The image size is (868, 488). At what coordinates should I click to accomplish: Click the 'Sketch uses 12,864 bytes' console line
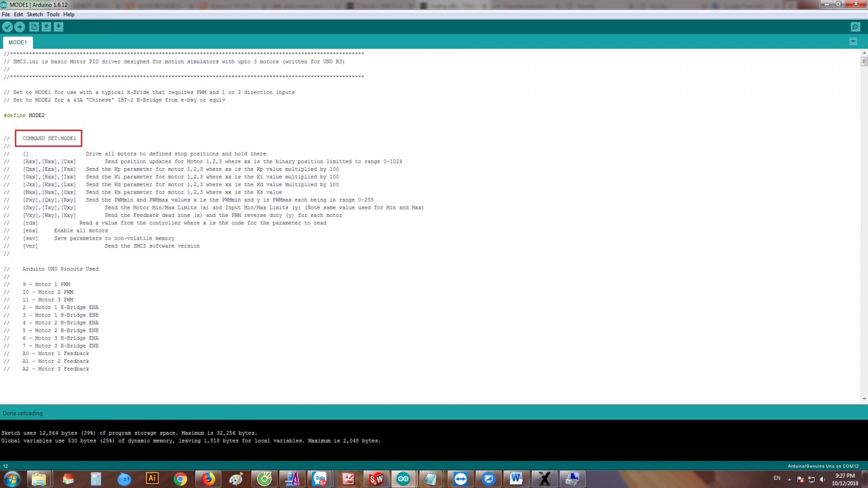[x=129, y=433]
